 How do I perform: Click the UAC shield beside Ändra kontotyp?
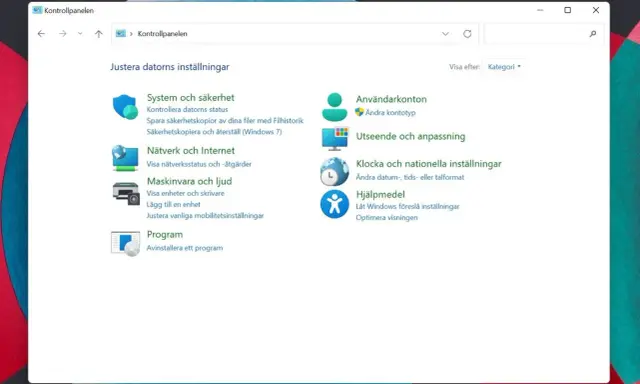point(359,112)
